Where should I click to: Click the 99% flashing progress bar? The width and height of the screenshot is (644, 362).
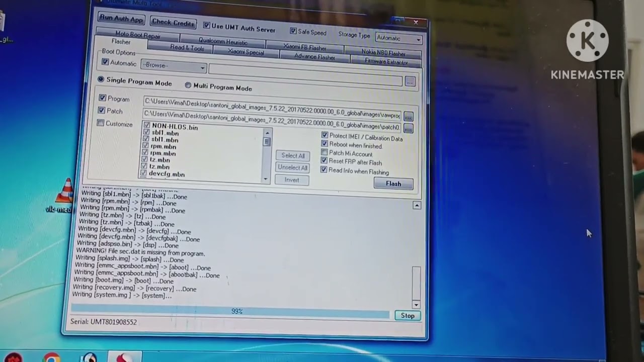(x=230, y=311)
